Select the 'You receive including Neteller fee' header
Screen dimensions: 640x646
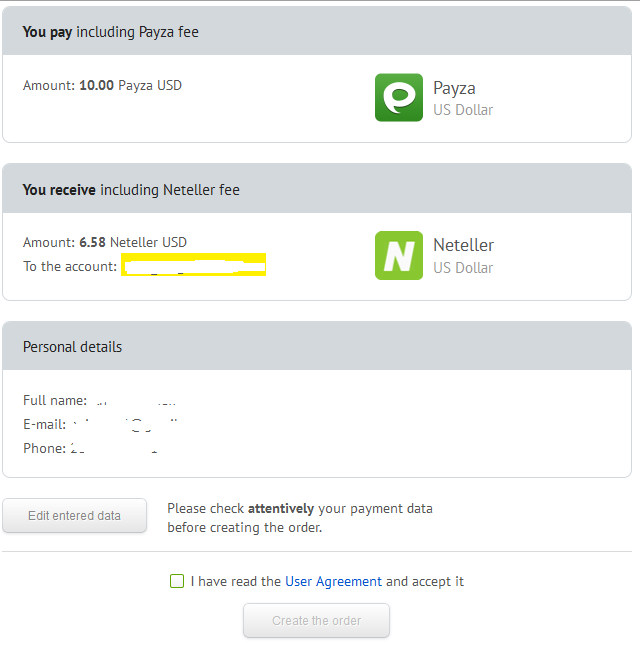(131, 190)
